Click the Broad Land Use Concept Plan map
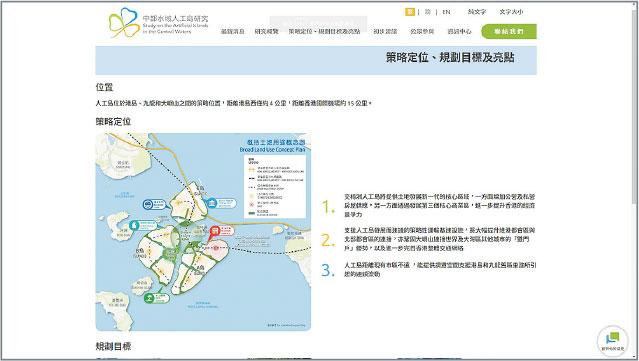The height and width of the screenshot is (361, 639). pos(203,232)
